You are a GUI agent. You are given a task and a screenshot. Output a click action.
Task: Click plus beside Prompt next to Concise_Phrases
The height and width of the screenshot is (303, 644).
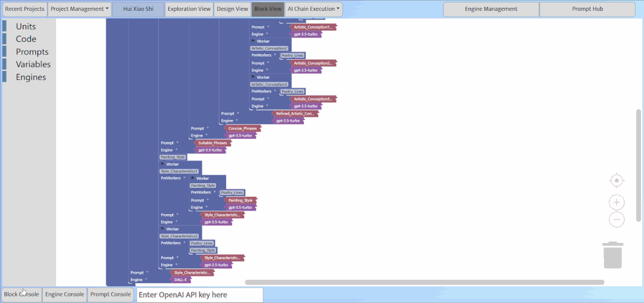tap(208, 128)
